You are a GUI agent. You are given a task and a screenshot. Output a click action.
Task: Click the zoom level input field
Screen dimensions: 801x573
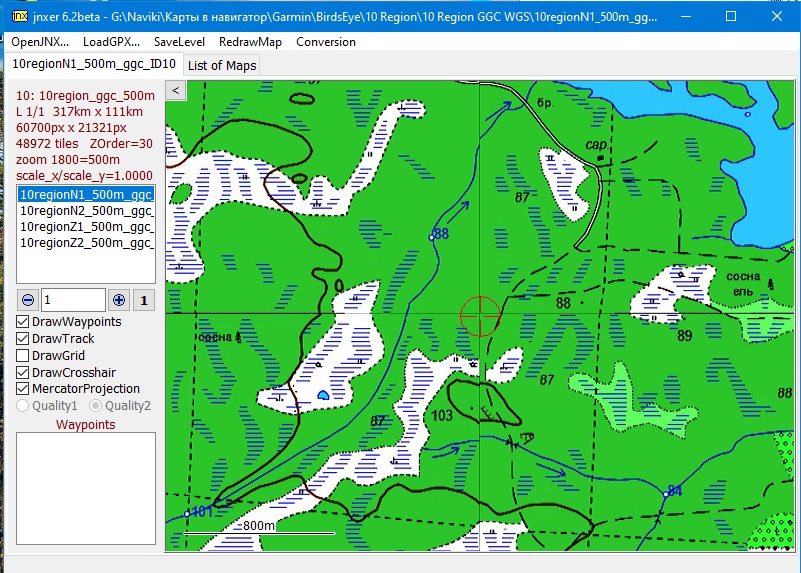tap(72, 300)
